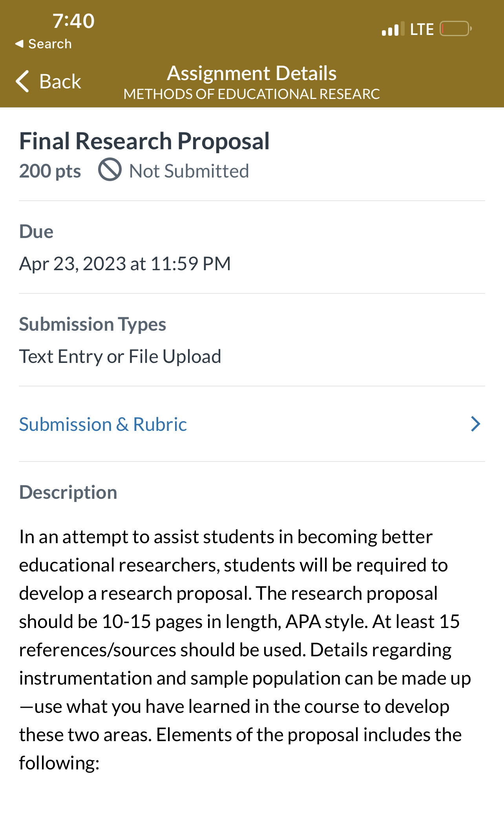
Task: Tap the Due section heading
Action: [x=37, y=231]
